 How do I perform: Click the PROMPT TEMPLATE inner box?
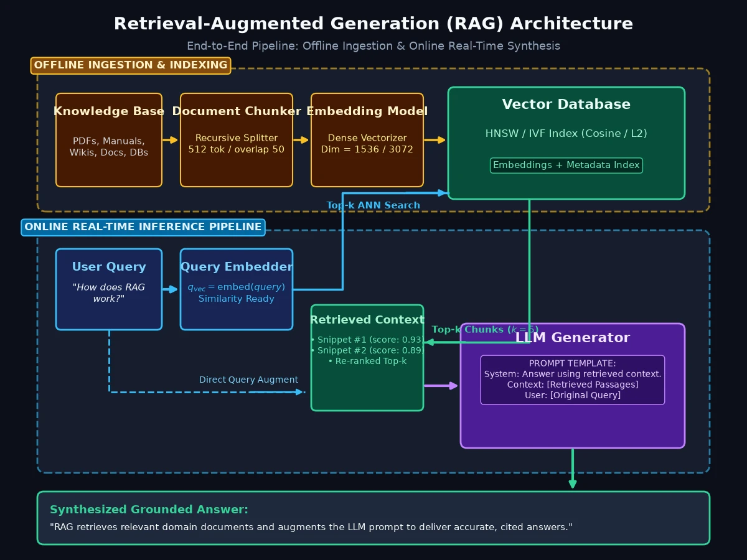pyautogui.click(x=573, y=380)
